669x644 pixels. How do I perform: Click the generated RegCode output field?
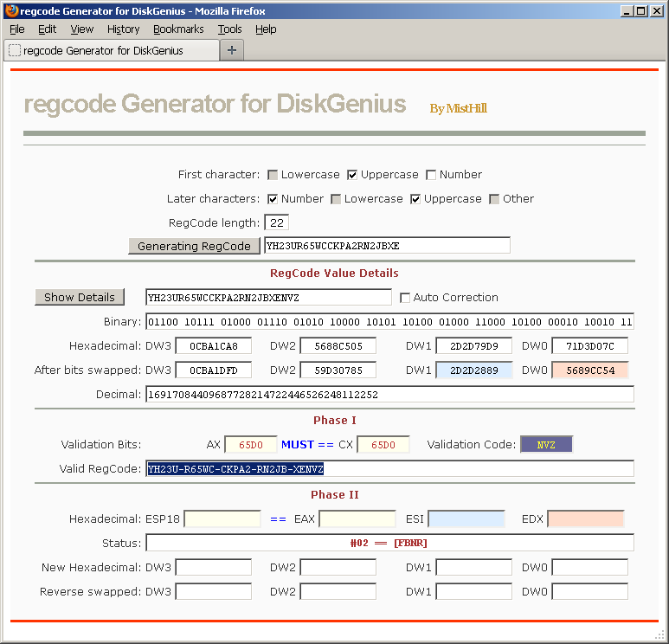tap(387, 246)
